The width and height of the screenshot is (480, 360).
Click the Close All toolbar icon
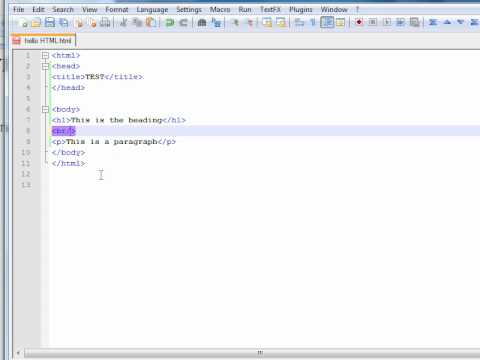tap(92, 23)
